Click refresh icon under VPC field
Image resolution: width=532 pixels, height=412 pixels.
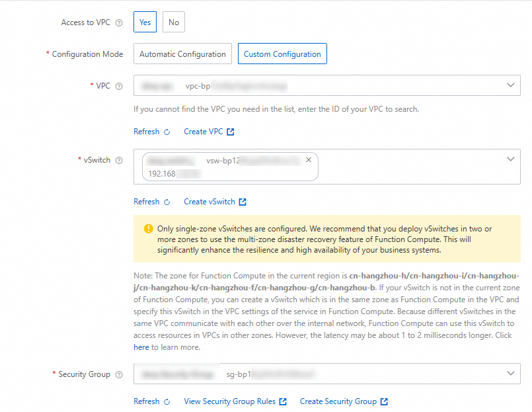pyautogui.click(x=167, y=132)
